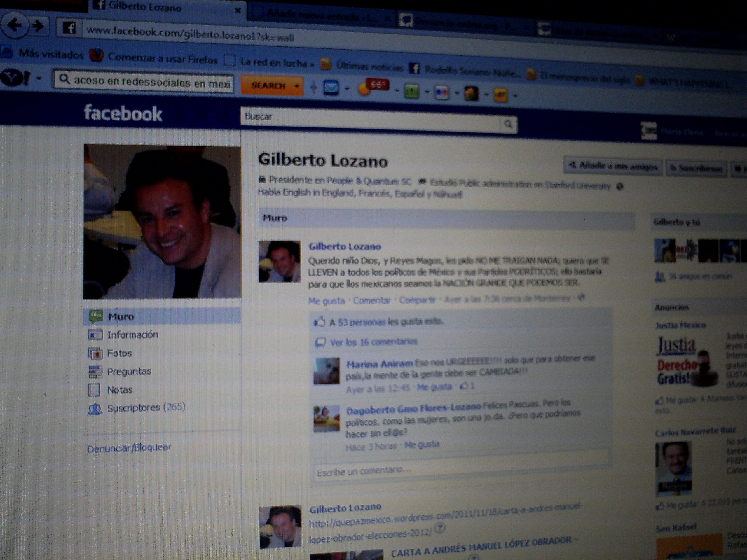Open 'Notas' in the profile sidebar
This screenshot has width=747, height=560.
[x=120, y=390]
